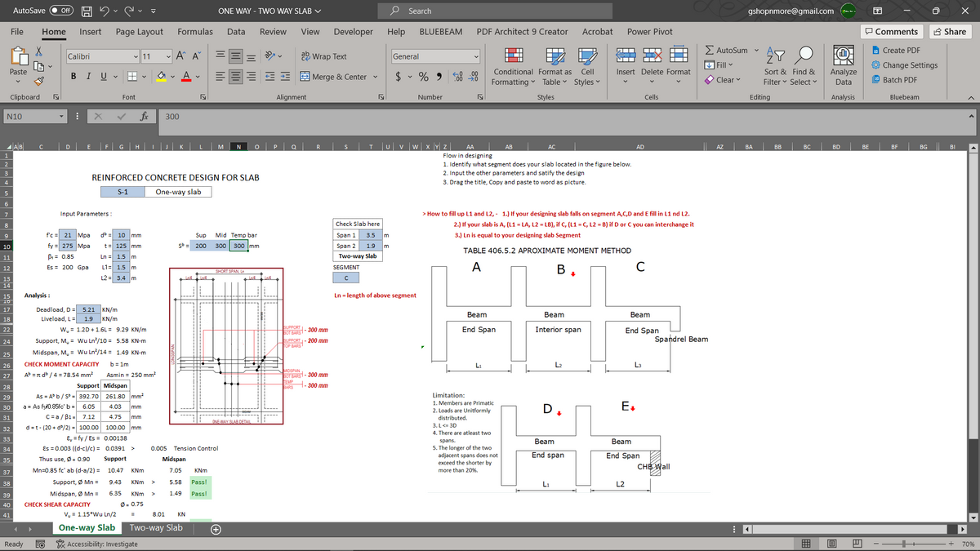Click the Share button
The width and height of the screenshot is (980, 551).
(950, 31)
